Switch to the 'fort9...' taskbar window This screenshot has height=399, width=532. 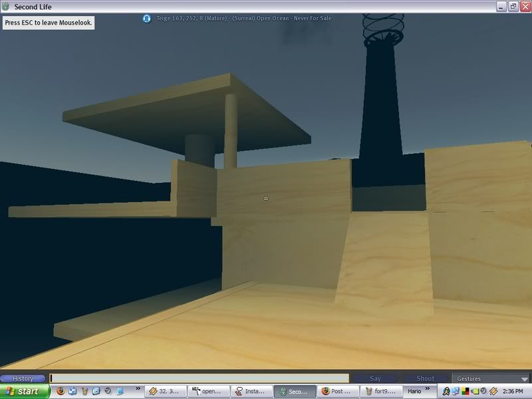point(382,392)
